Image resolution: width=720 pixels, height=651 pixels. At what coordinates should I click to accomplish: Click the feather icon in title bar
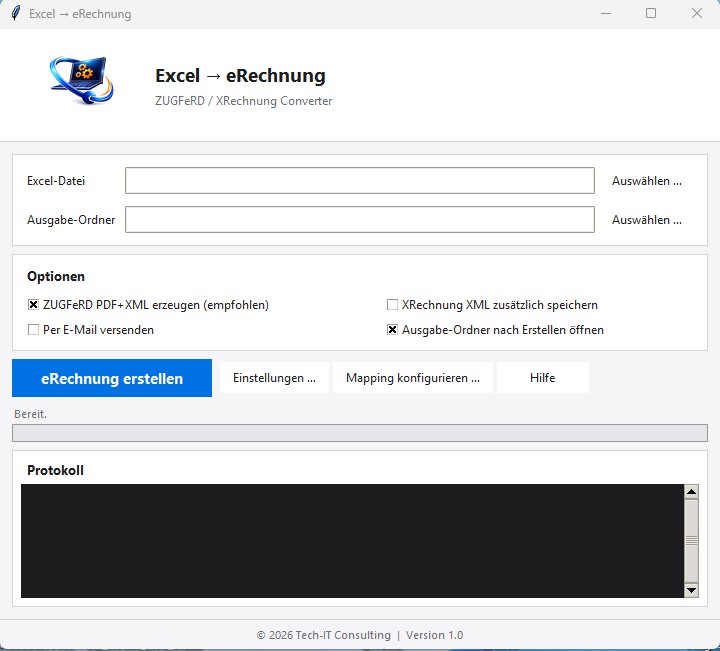(x=16, y=13)
